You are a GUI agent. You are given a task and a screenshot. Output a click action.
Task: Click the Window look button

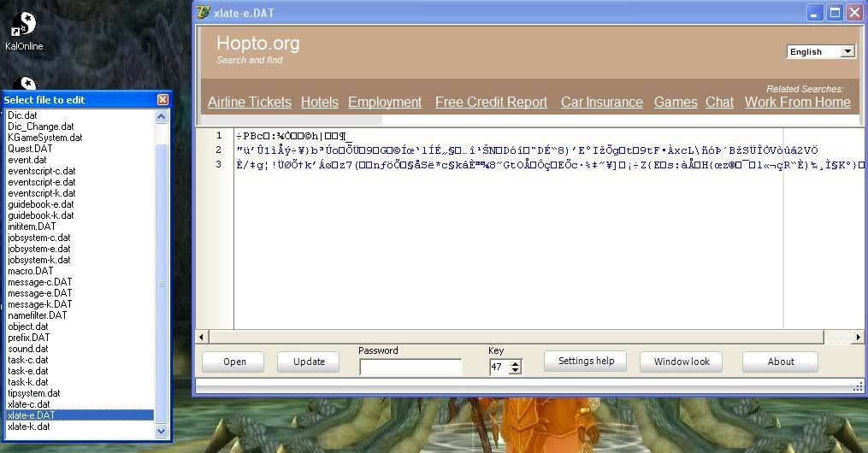[x=682, y=362]
